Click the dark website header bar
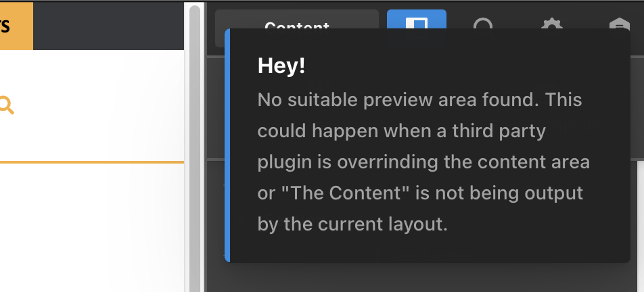Screen dimensions: 644x292 108,26
